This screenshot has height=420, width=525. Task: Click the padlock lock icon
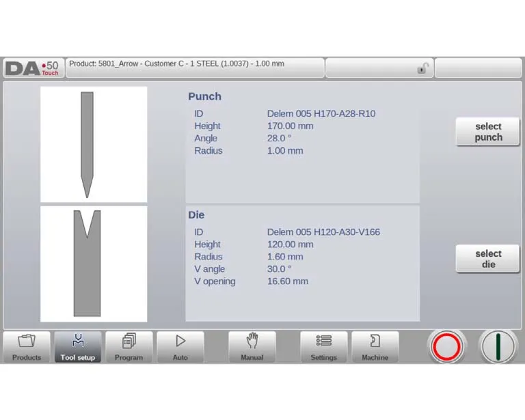423,68
